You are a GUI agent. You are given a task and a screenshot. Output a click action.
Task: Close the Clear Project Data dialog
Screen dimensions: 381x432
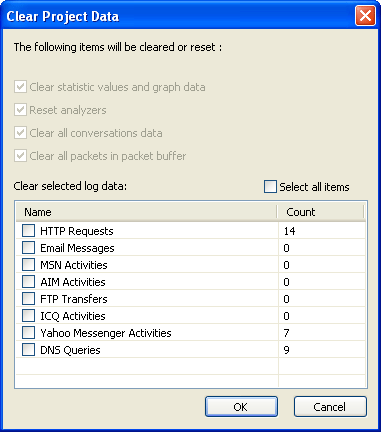click(x=365, y=16)
